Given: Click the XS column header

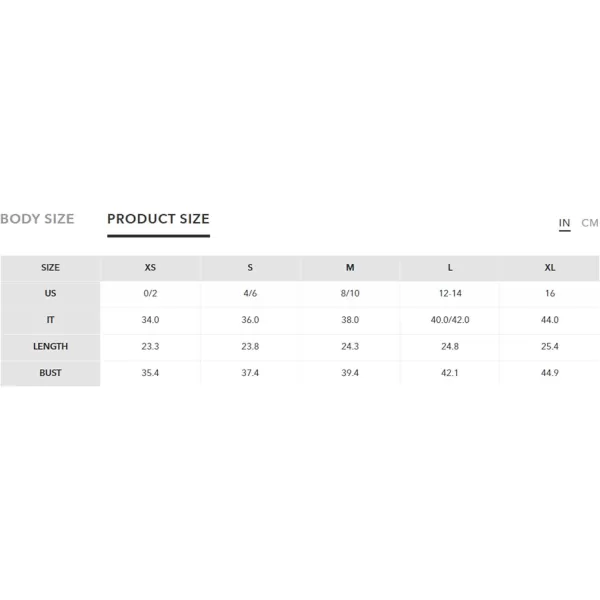Looking at the screenshot, I should coord(150,268).
